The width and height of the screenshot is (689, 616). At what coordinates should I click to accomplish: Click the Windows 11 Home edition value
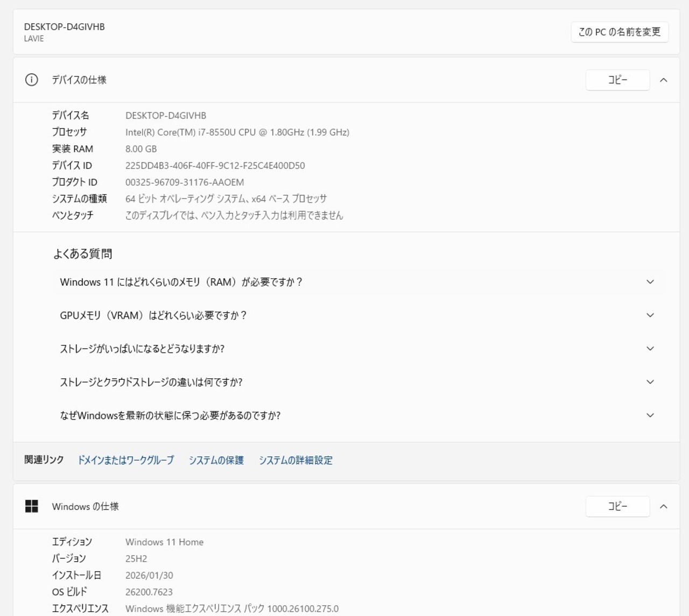[165, 542]
